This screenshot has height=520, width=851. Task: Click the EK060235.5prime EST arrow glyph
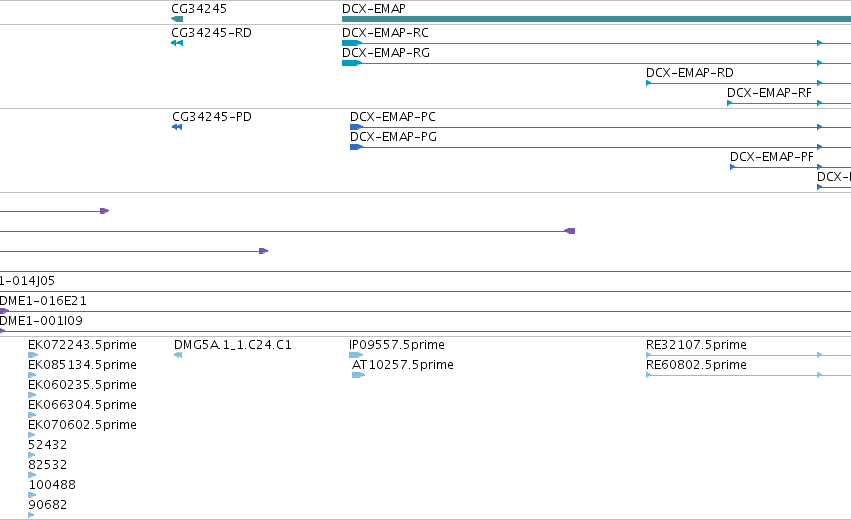pyautogui.click(x=32, y=395)
